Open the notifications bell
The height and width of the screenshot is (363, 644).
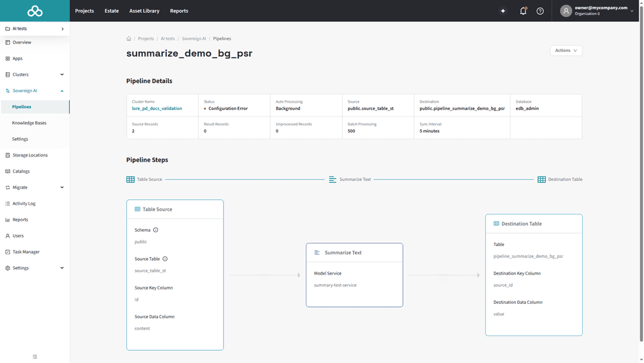tap(523, 11)
